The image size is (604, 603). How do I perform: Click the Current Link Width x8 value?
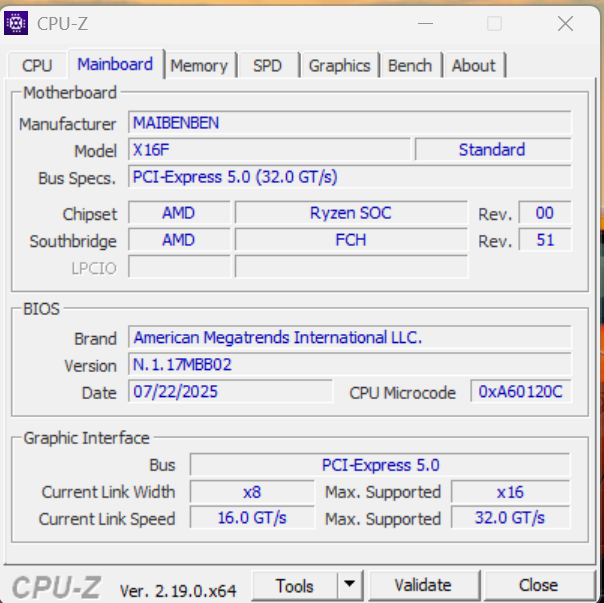pyautogui.click(x=252, y=492)
